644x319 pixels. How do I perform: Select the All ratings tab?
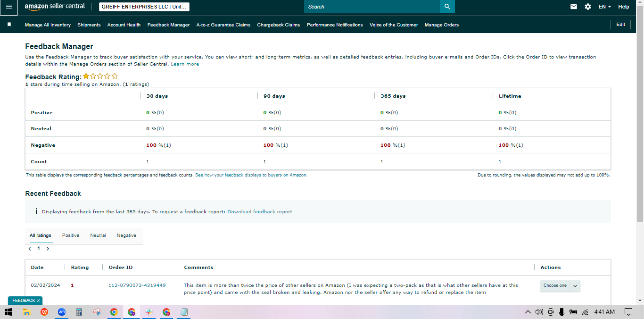coord(41,235)
